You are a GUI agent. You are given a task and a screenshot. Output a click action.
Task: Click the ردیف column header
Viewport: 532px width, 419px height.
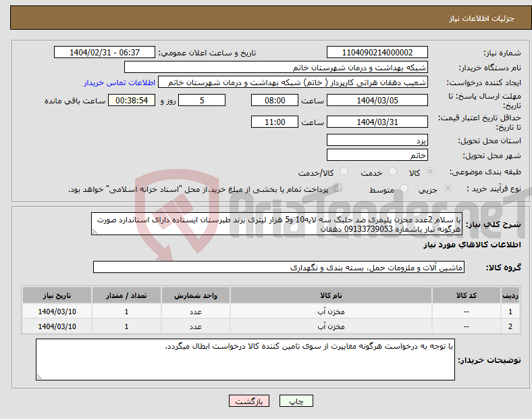tap(510, 295)
